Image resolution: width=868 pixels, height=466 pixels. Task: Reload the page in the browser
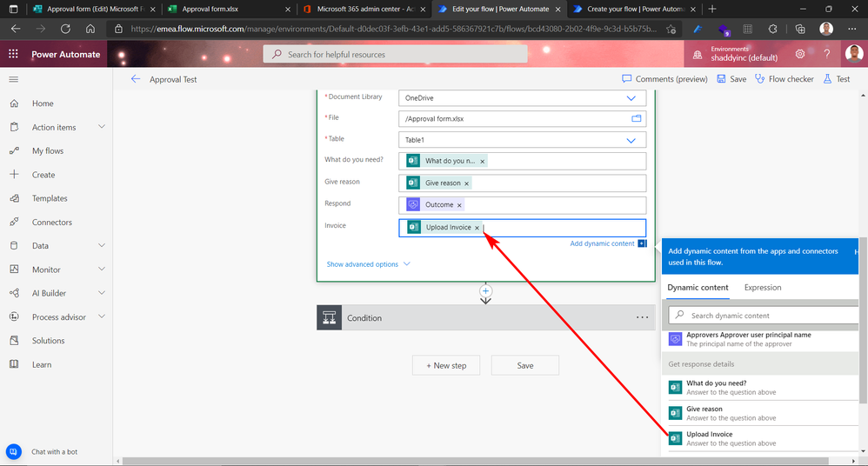click(x=65, y=29)
